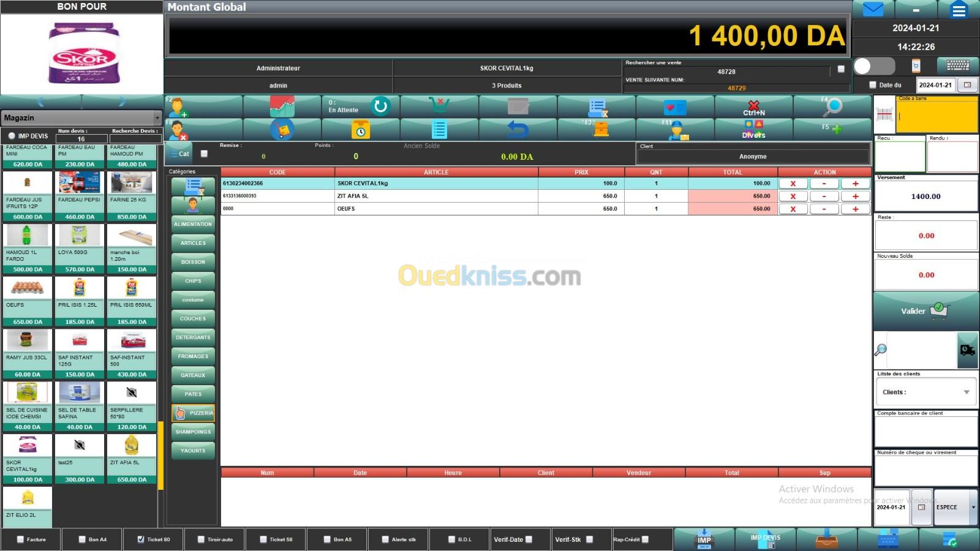Image resolution: width=980 pixels, height=551 pixels.
Task: Click the yellow box with clock icon
Action: 361,130
